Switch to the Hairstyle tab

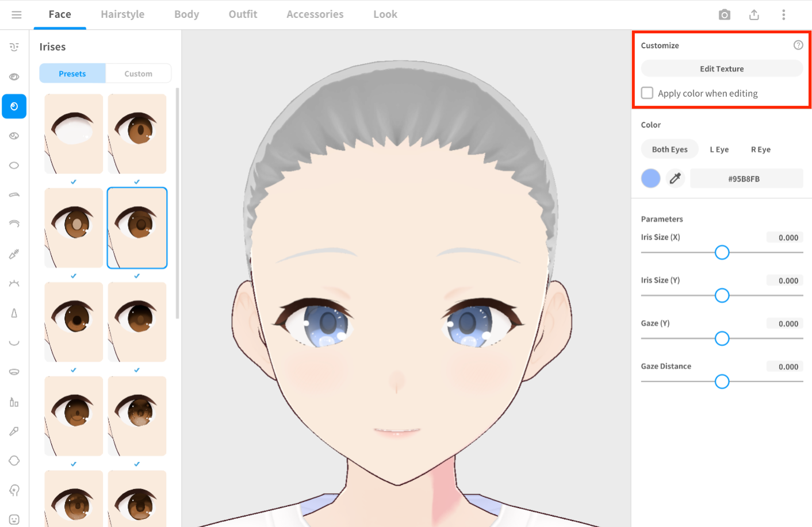click(x=122, y=14)
